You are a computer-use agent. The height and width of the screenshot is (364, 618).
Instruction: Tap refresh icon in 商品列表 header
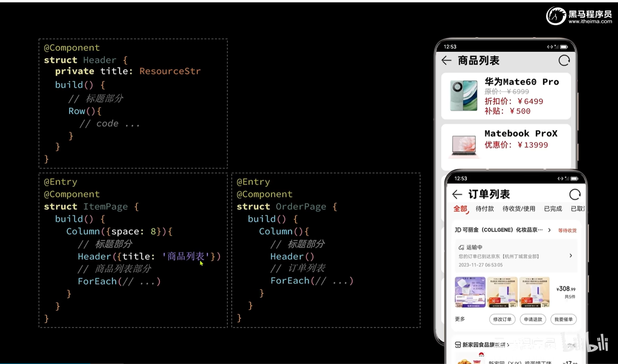pos(564,60)
